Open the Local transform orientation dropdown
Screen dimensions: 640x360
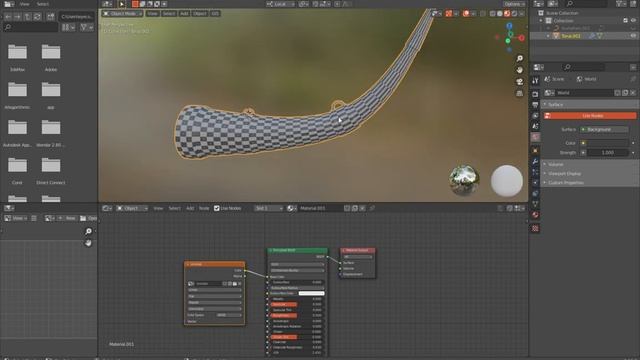tap(280, 4)
